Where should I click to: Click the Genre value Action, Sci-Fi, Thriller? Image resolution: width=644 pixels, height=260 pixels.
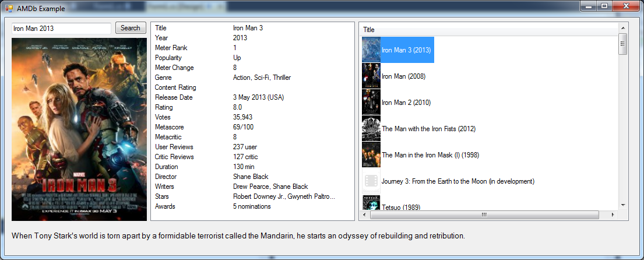pos(262,77)
